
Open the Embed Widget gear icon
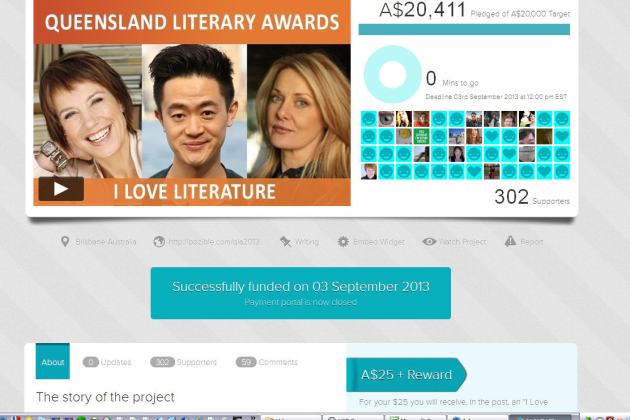(343, 242)
